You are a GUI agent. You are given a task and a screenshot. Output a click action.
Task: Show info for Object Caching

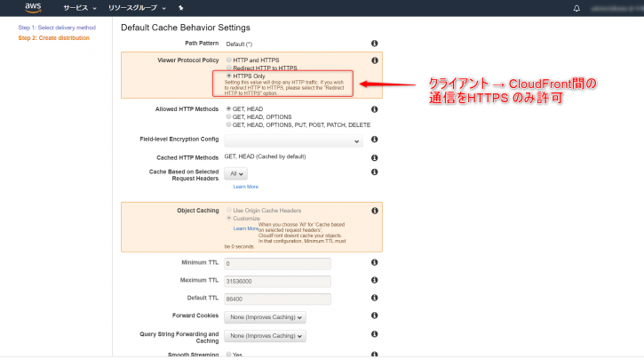[375, 211]
